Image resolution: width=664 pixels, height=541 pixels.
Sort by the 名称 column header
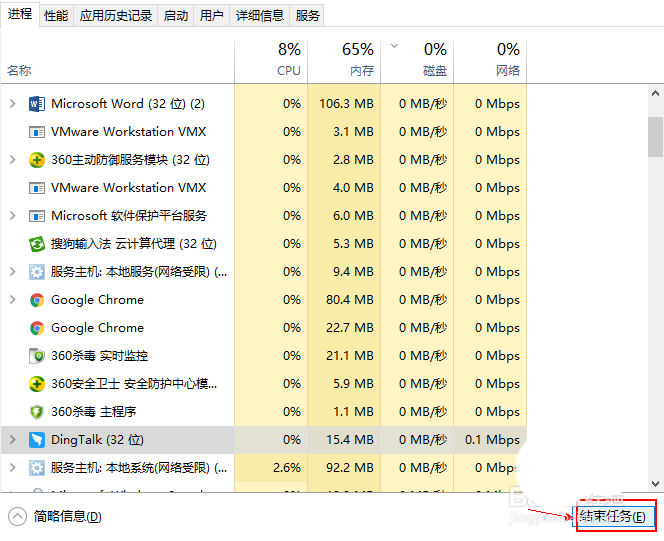[x=117, y=62]
